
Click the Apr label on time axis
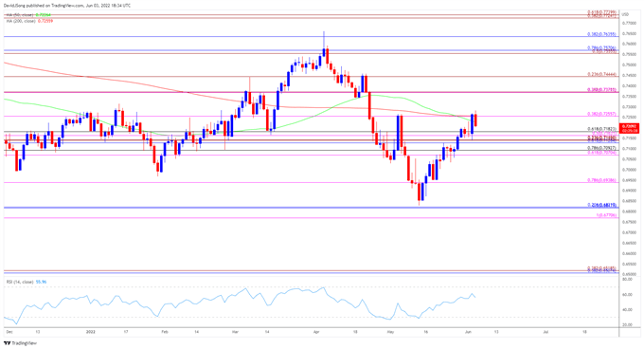click(x=315, y=331)
